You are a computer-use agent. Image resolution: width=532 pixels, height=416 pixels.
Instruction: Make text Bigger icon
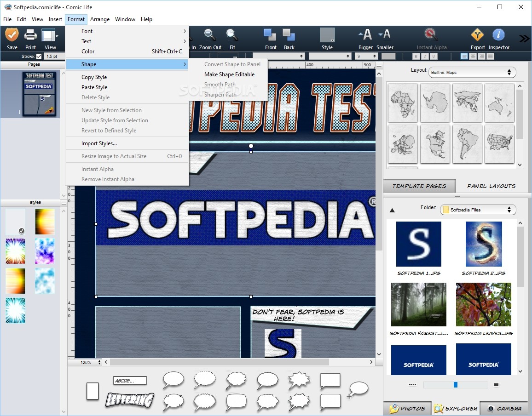365,35
